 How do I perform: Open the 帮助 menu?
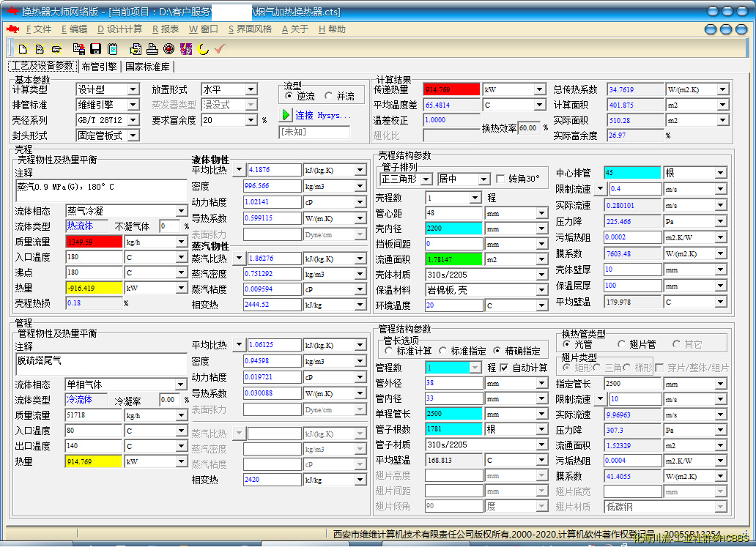click(332, 29)
